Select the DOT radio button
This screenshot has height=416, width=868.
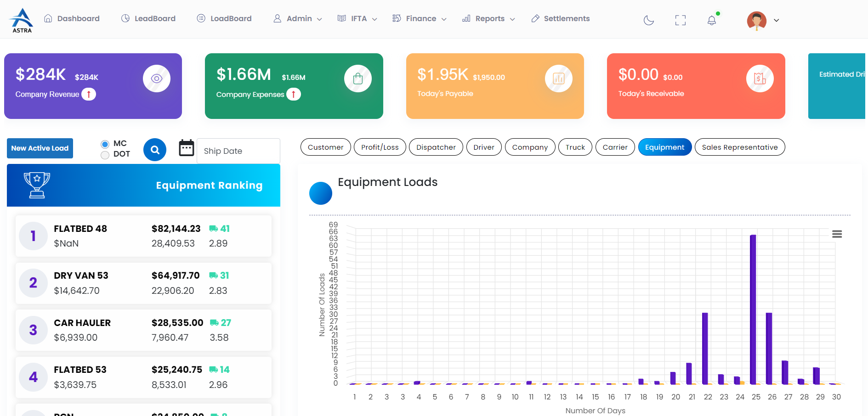[x=105, y=155]
